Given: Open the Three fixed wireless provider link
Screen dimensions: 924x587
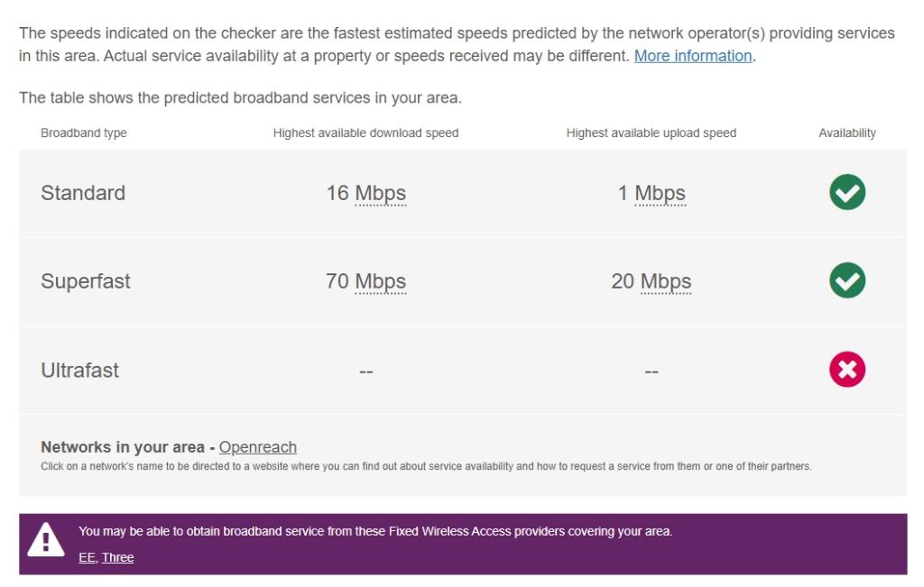Looking at the screenshot, I should [x=117, y=557].
